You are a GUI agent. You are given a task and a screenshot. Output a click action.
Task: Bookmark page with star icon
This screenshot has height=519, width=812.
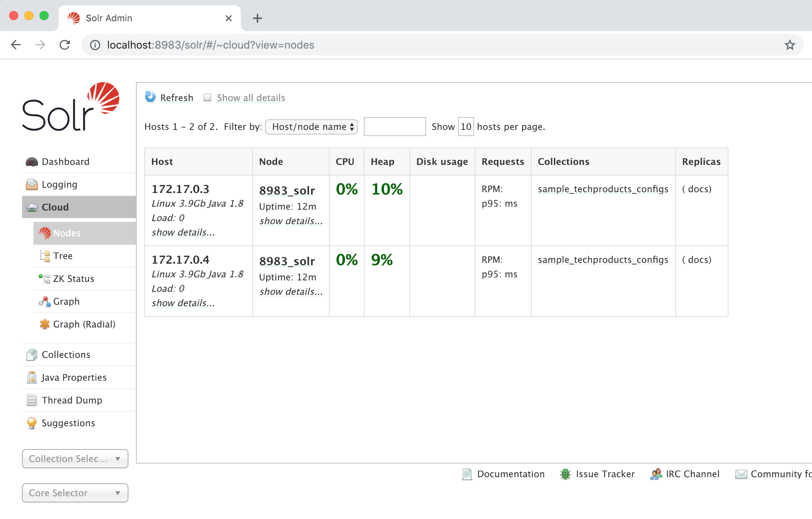[x=790, y=45]
